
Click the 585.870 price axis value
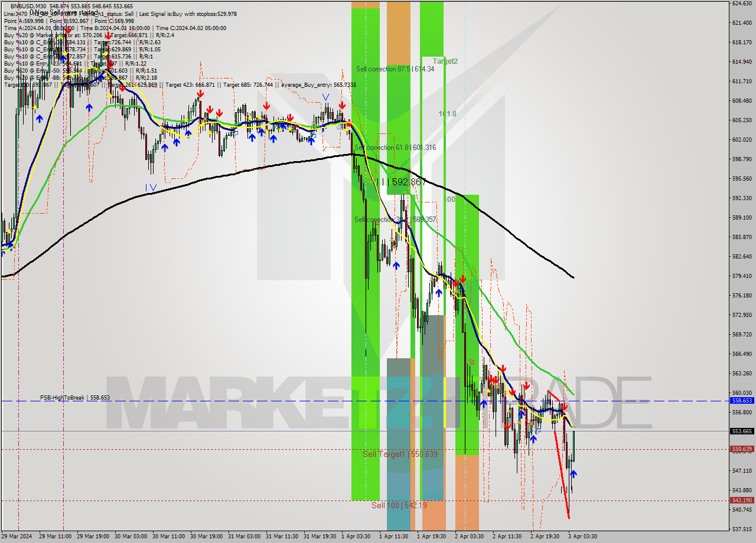[742, 237]
